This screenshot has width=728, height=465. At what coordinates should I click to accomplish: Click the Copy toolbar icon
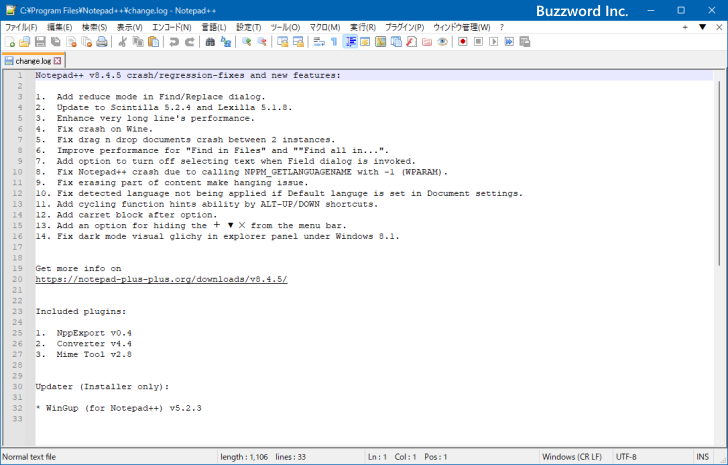tap(138, 42)
